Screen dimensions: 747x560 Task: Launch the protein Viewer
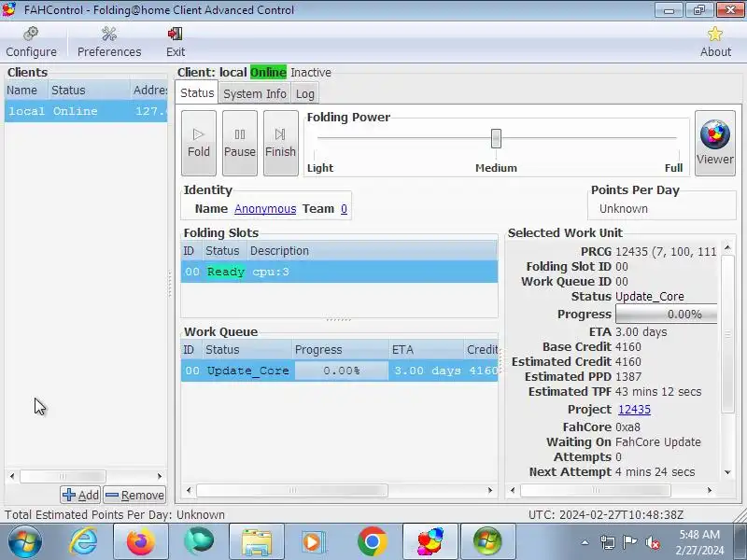tap(715, 143)
